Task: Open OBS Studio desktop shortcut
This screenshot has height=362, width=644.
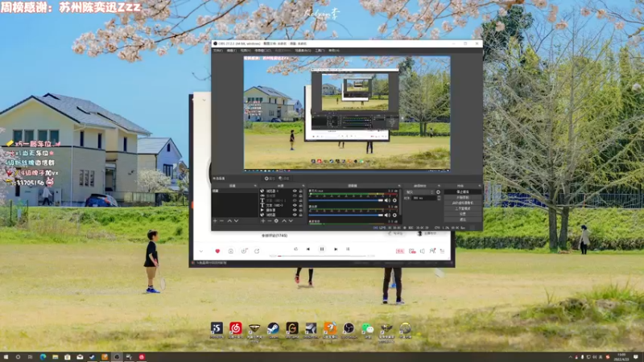Action: click(x=349, y=328)
